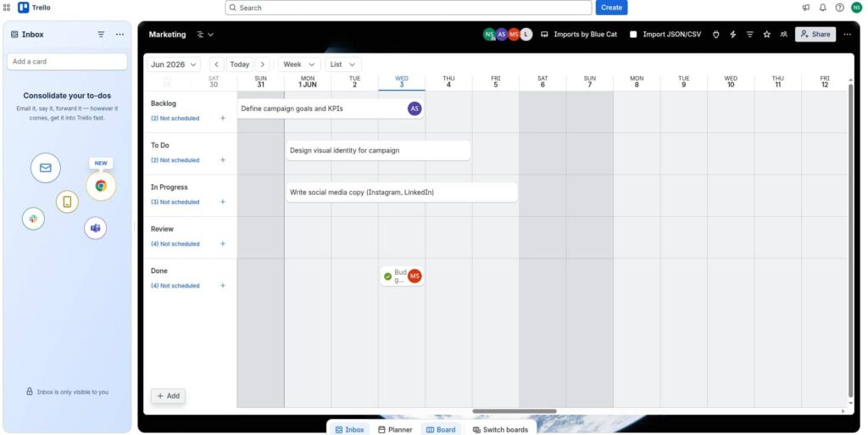Open card Design visual identity for campaign
868x435 pixels.
tap(378, 151)
